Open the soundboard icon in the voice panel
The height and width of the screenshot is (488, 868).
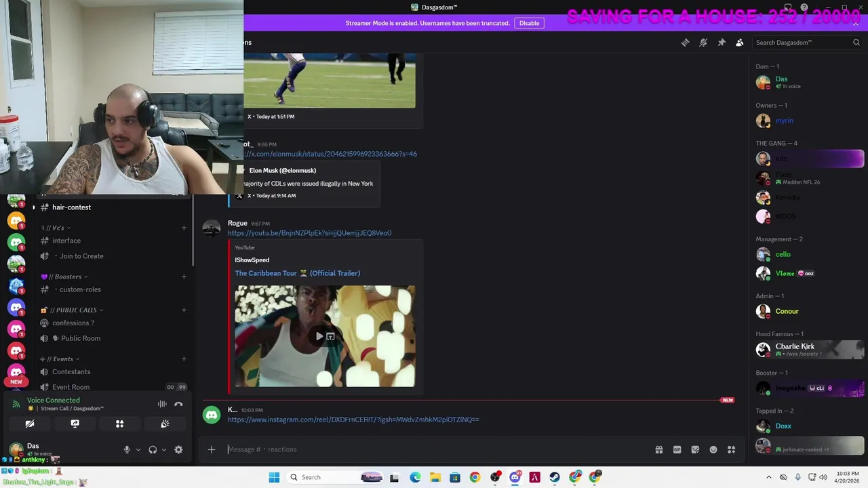point(165,424)
